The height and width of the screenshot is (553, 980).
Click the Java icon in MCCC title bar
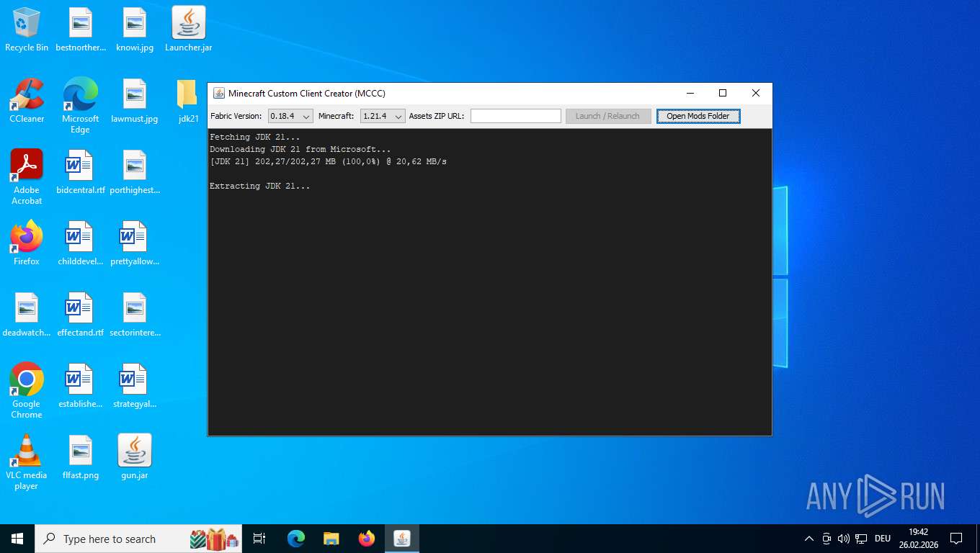218,93
